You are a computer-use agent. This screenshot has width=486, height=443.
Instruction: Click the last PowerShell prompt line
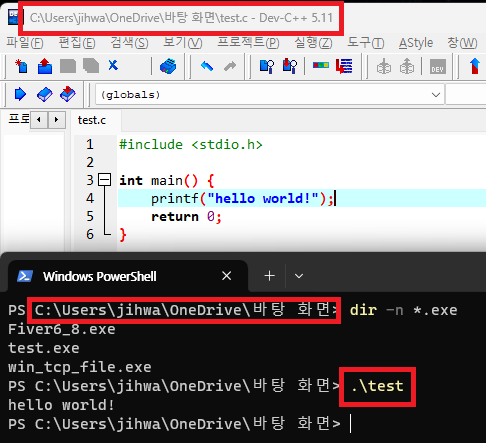coord(174,424)
